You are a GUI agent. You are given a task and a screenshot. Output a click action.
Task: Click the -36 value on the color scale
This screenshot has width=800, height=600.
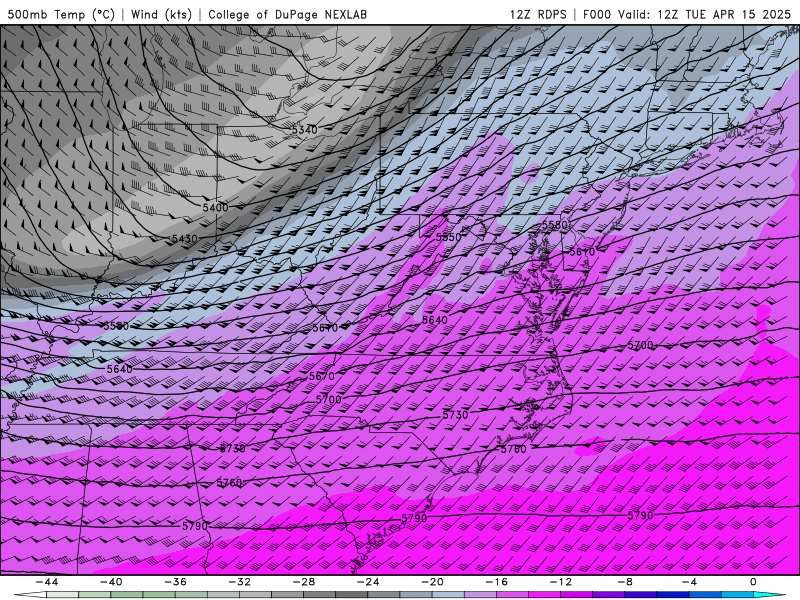coord(176,582)
